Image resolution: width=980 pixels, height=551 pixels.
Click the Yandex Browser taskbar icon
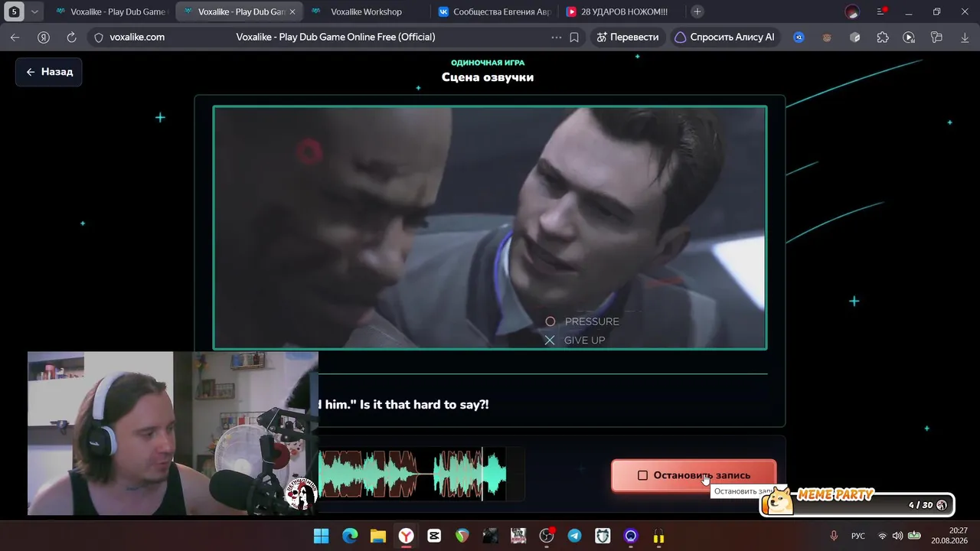point(406,536)
